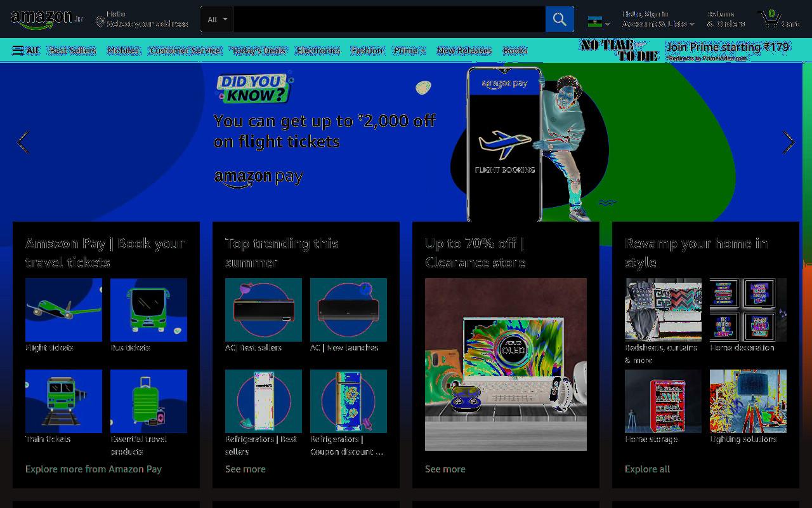Open the Bus tickets image

pos(148,310)
